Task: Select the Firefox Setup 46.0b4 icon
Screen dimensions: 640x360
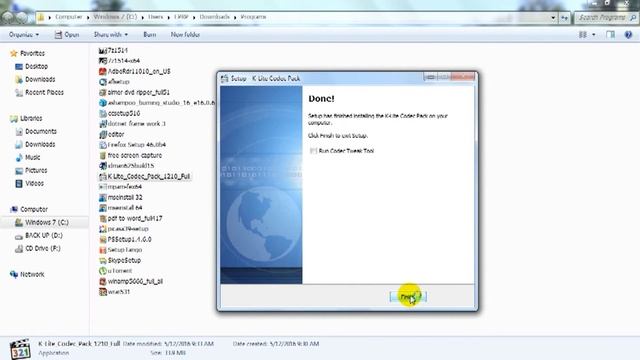Action: click(x=103, y=145)
